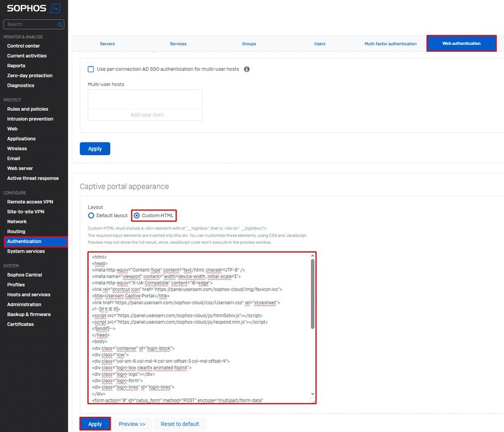Open Remote access VPN
The height and width of the screenshot is (432, 504).
tap(30, 201)
